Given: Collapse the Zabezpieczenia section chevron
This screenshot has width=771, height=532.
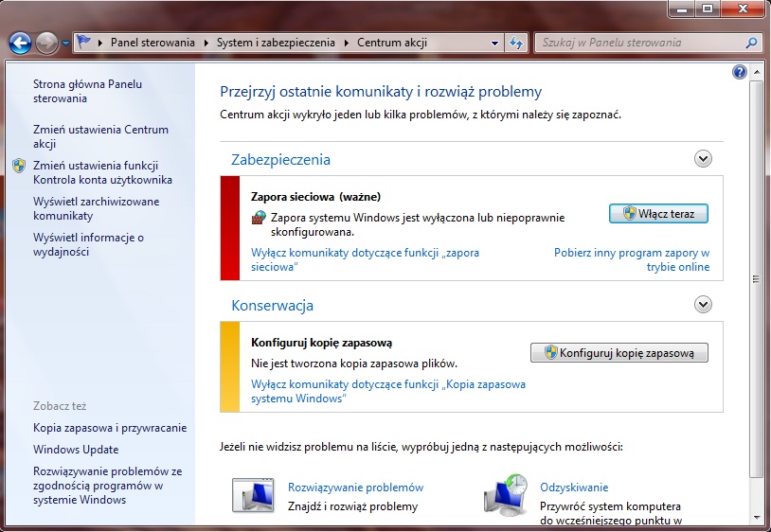Looking at the screenshot, I should (703, 159).
